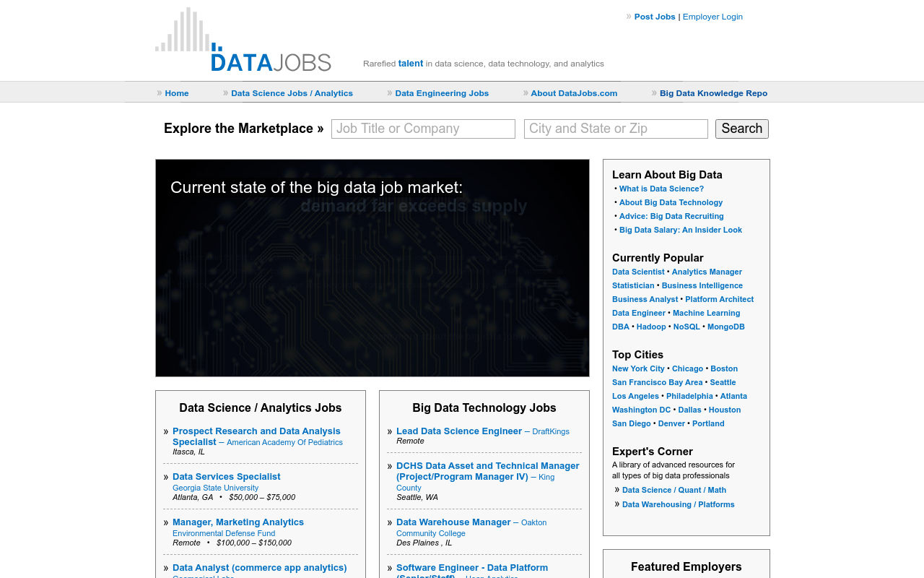Browse jobs in New York City

pyautogui.click(x=638, y=369)
